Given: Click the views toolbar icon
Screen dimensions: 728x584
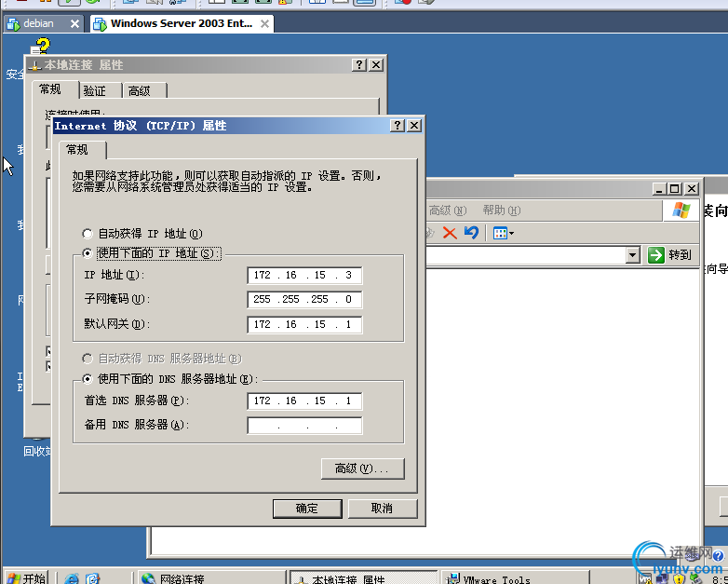Looking at the screenshot, I should tap(500, 233).
